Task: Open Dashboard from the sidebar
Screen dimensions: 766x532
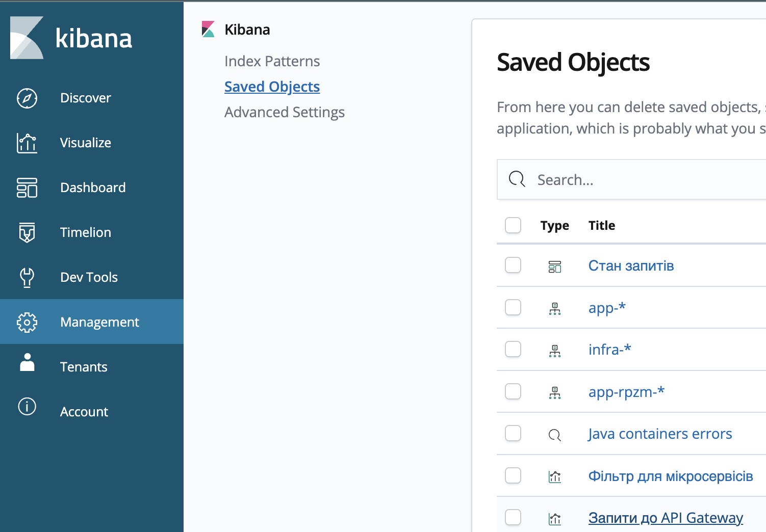Action: point(92,188)
